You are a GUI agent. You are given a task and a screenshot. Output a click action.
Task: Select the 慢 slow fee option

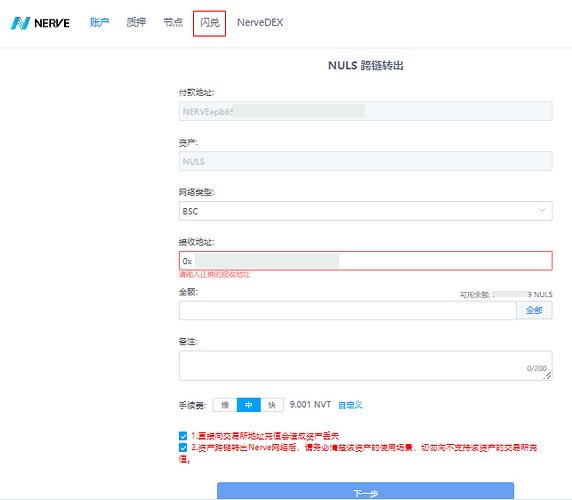point(225,405)
